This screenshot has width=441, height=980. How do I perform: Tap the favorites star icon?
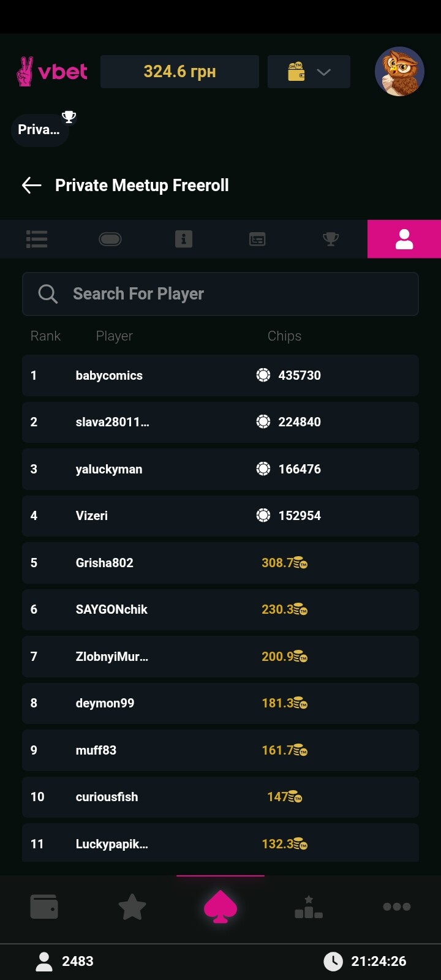[132, 907]
